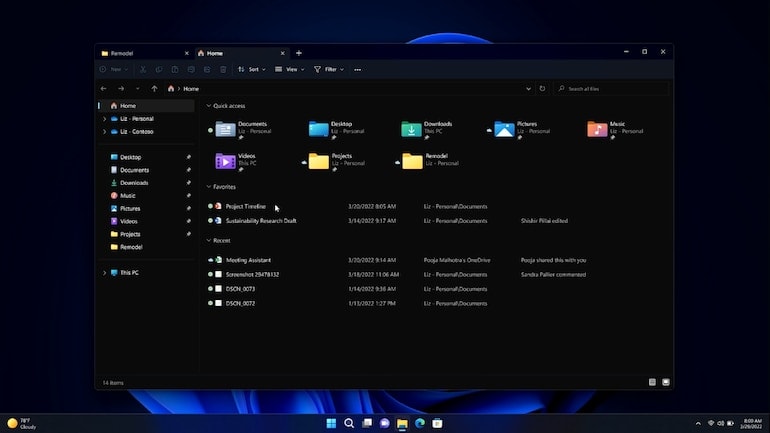Screen dimensions: 770x433
Task: Click the Copy toolbar icon
Action: point(159,70)
